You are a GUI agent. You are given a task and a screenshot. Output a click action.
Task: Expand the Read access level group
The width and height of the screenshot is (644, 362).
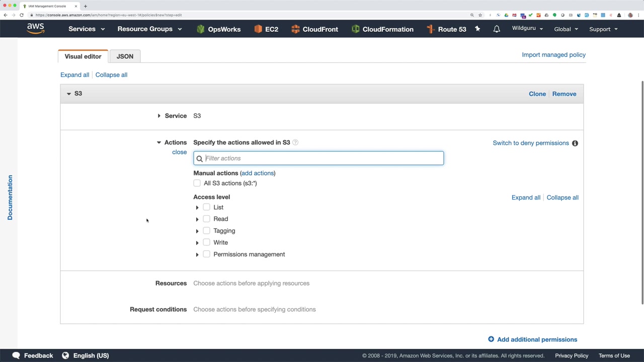click(x=197, y=219)
